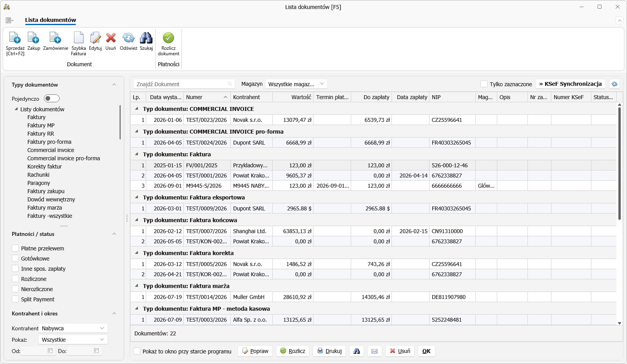The height and width of the screenshot is (364, 627).
Task: Enable Tylko zaznaczone checkbox
Action: pyautogui.click(x=484, y=84)
